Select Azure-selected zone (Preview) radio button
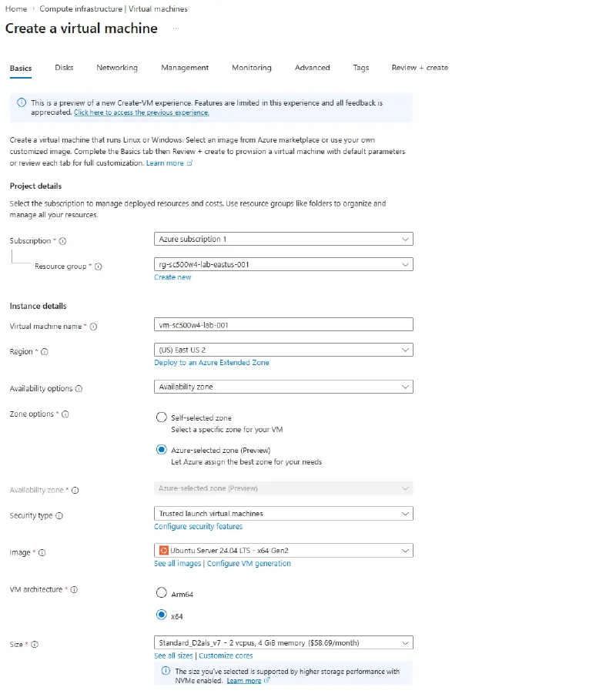Image resolution: width=616 pixels, height=694 pixels. 162,450
